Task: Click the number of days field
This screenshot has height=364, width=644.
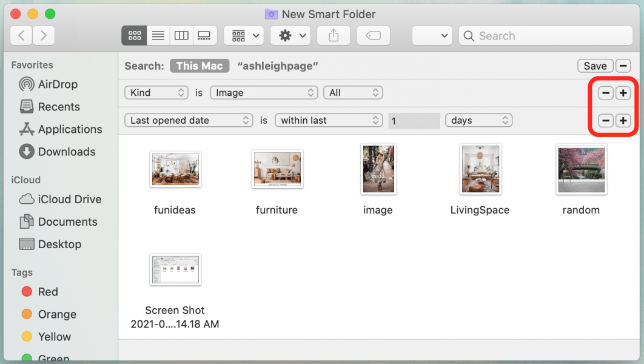Action: (x=414, y=121)
